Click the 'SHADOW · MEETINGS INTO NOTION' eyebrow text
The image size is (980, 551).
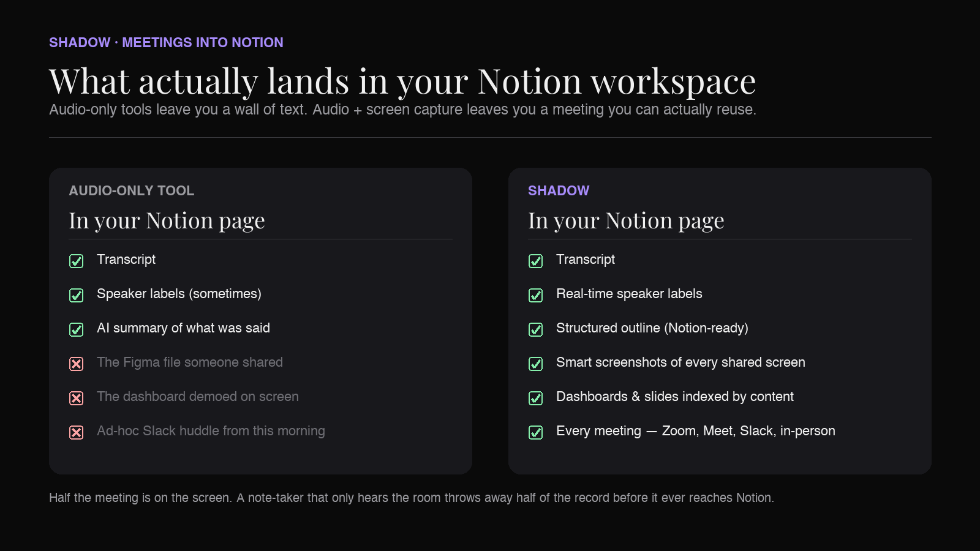click(166, 42)
